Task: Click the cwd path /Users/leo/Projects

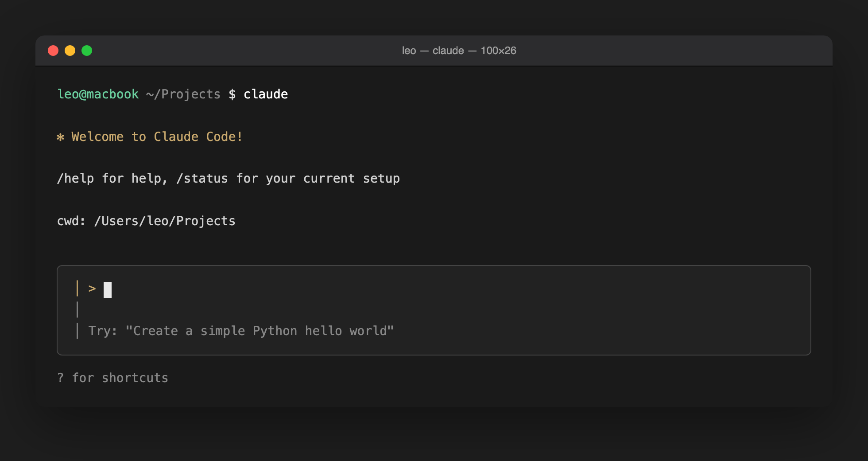Action: point(164,220)
